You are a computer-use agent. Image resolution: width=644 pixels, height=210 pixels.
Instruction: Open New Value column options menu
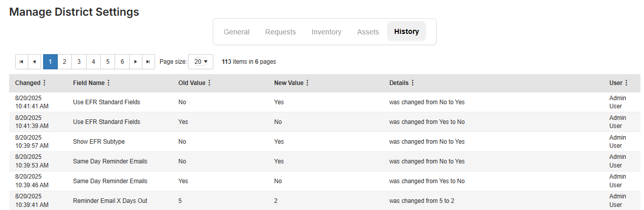(x=308, y=83)
